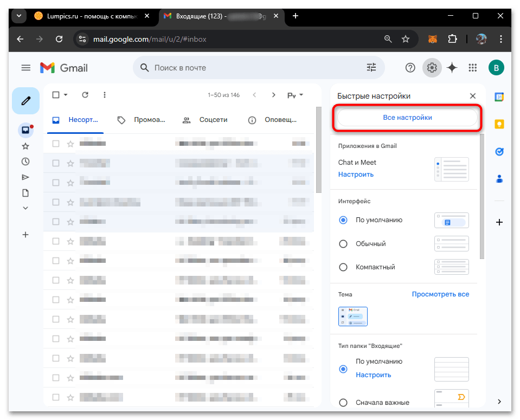The width and height of the screenshot is (520, 420).
Task: Open the Chrome three-dot menu
Action: click(x=501, y=39)
